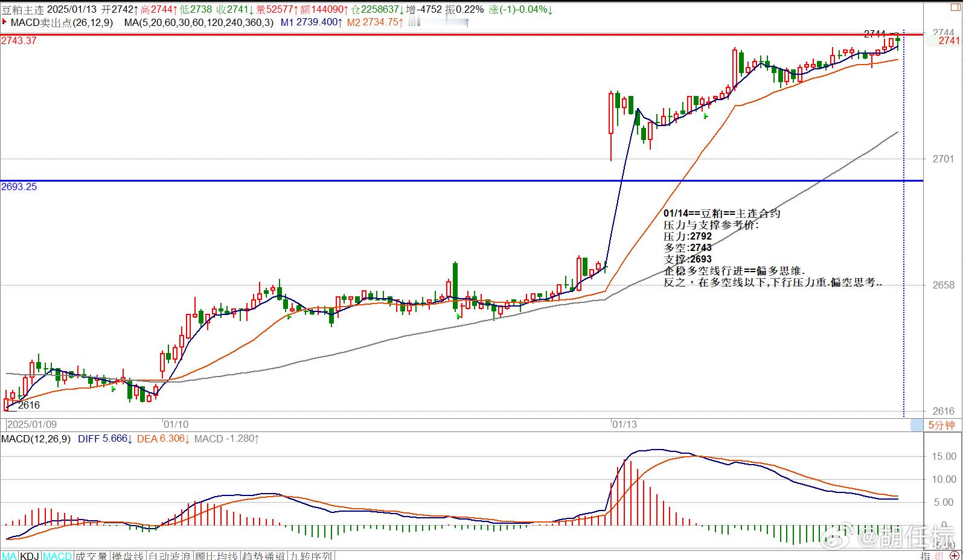Click the DEA 6.306 value
This screenshot has height=560, width=963.
point(164,439)
